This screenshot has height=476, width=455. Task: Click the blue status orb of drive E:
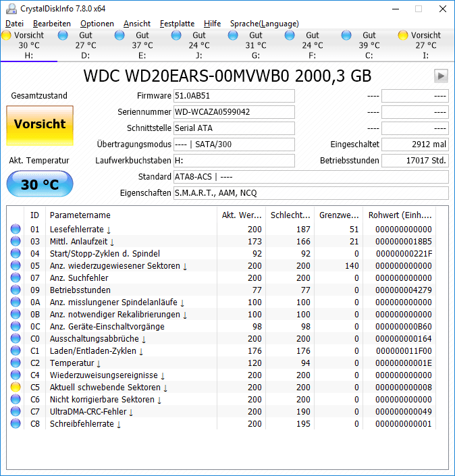point(119,35)
